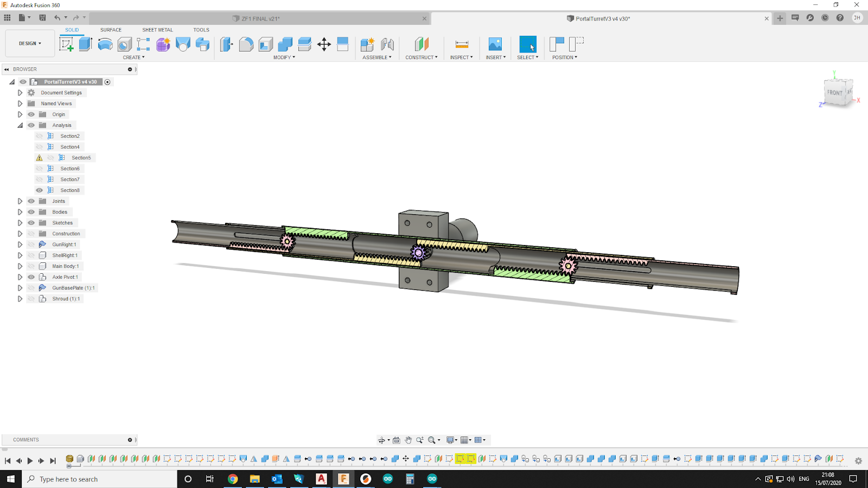Open the MODIFY dropdown menu
Image resolution: width=868 pixels, height=488 pixels.
(x=284, y=57)
